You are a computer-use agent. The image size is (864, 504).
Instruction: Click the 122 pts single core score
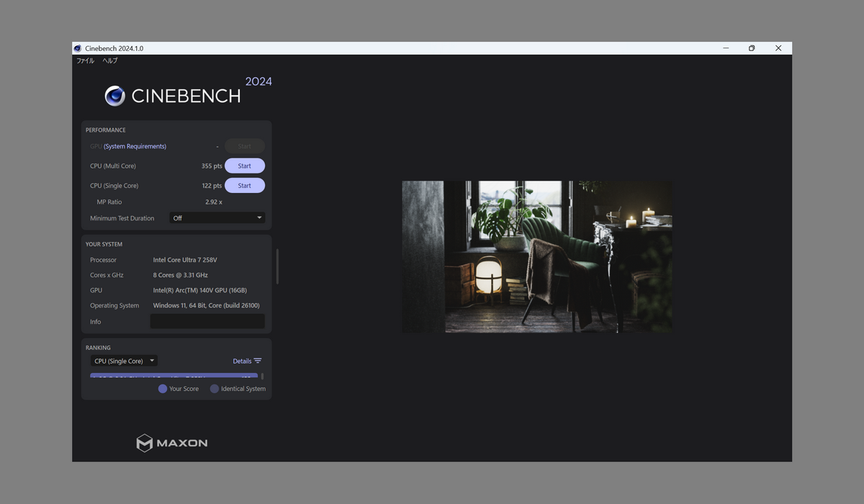point(212,185)
